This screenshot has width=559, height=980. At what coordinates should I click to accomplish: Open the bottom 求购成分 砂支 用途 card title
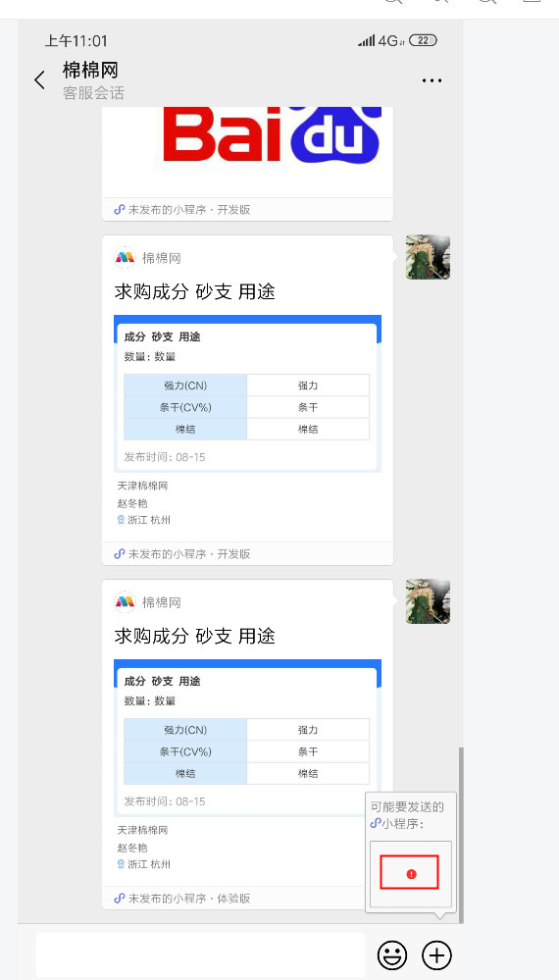(195, 637)
